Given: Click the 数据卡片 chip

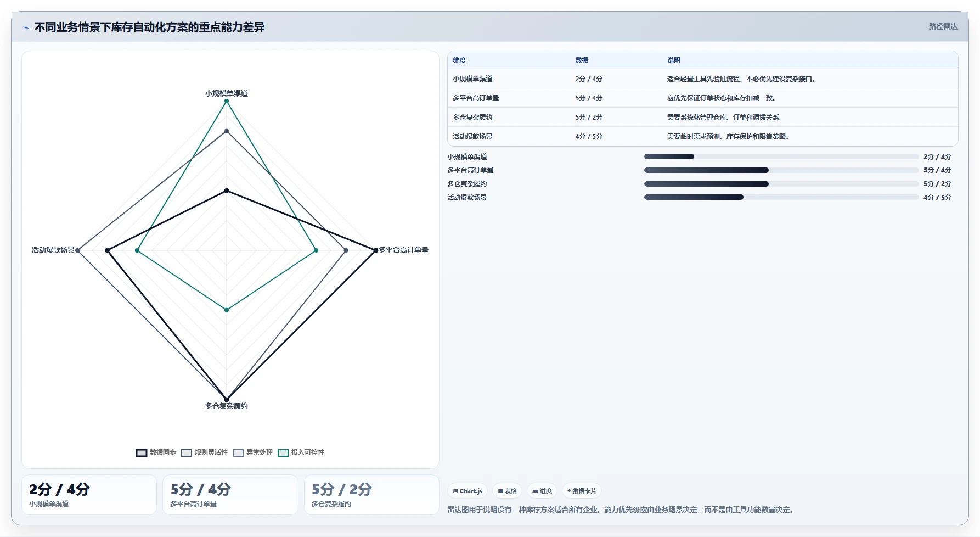Looking at the screenshot, I should click(x=582, y=491).
